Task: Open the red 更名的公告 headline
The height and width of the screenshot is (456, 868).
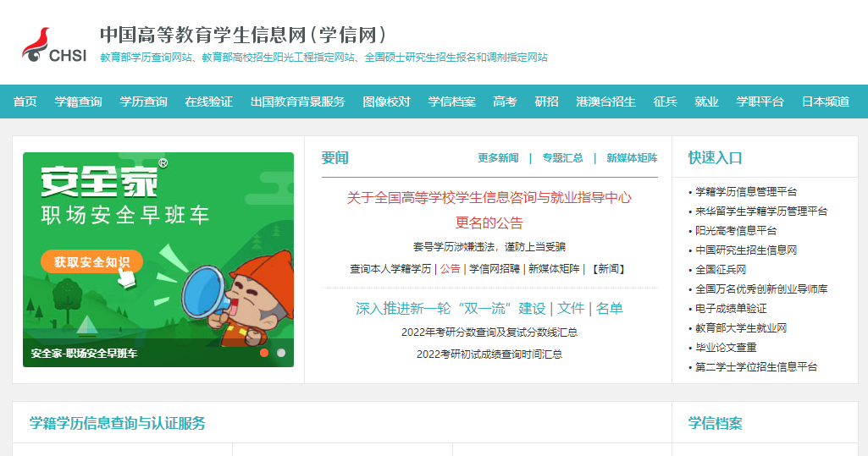Action: (x=489, y=223)
